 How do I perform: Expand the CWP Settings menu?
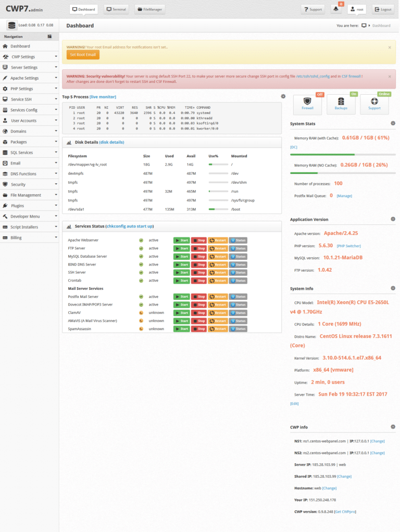(x=30, y=57)
